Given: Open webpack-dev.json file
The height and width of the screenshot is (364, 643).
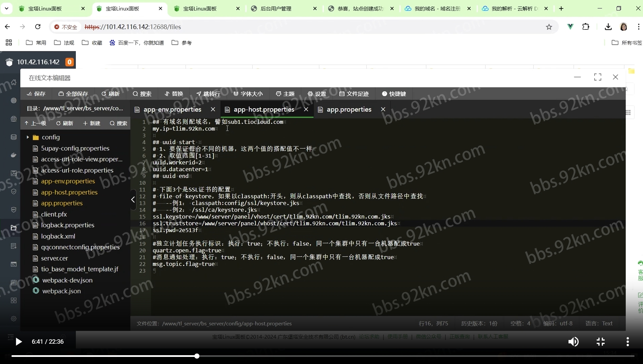Looking at the screenshot, I should (67, 280).
